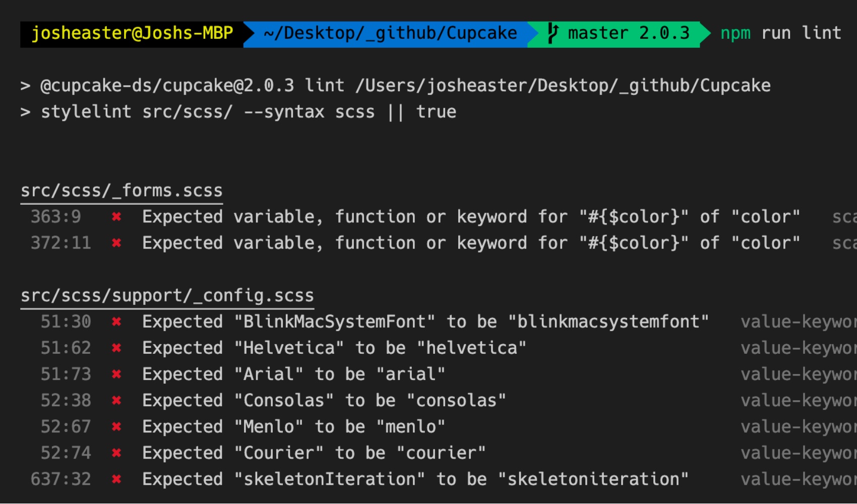Screen dimensions: 857x504
Task: Click the josheaster@Joshs-MBP prompt segment
Action: (132, 33)
